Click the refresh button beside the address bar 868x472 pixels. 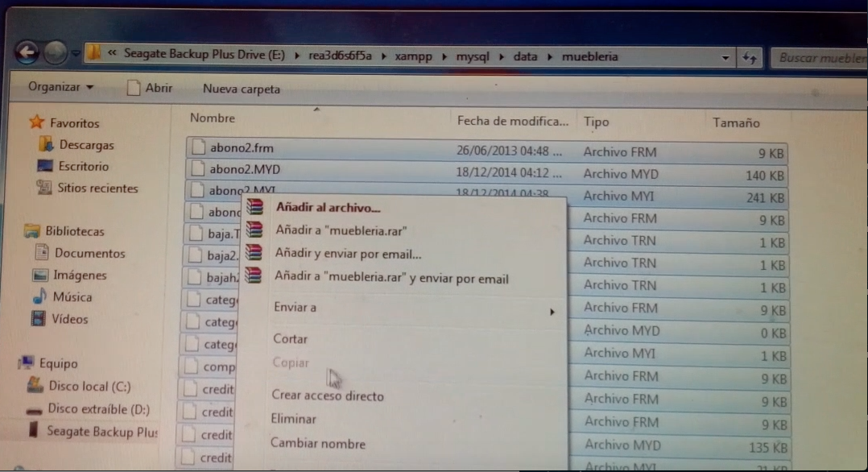(749, 57)
